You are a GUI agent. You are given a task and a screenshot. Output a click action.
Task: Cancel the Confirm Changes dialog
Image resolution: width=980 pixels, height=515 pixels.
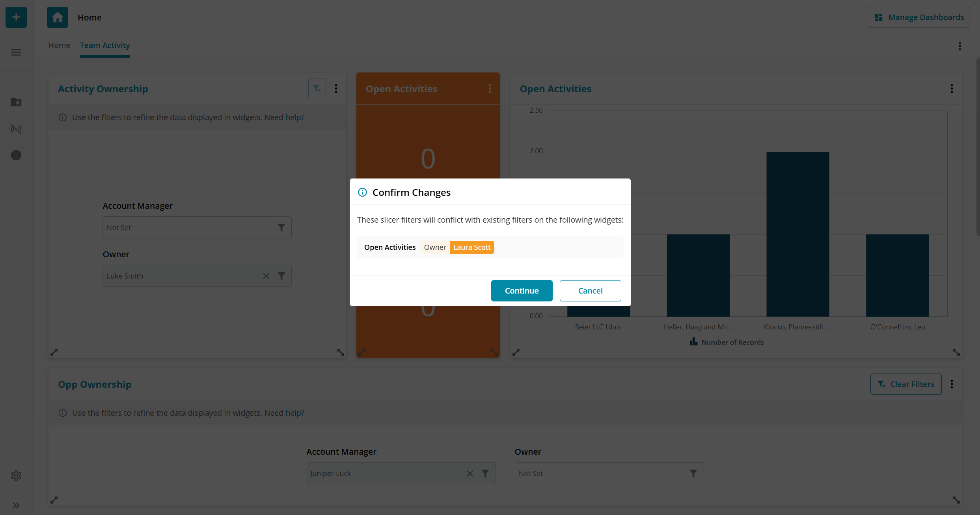[590, 291]
